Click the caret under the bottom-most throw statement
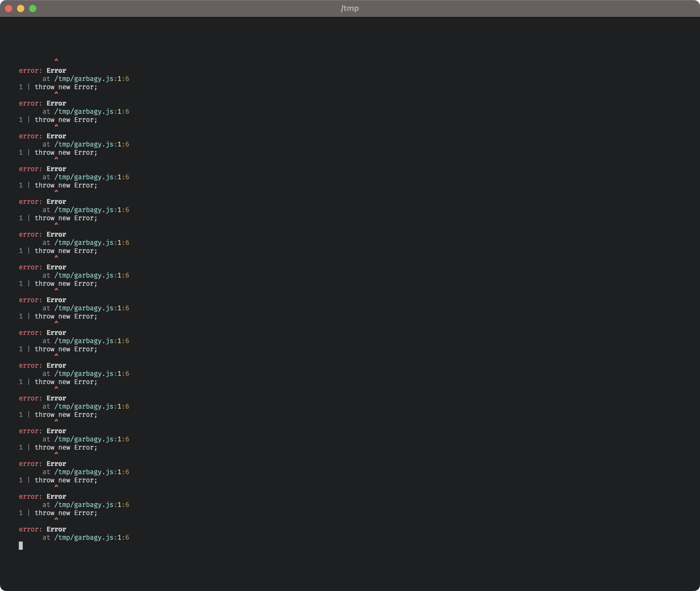The height and width of the screenshot is (591, 700). click(x=56, y=519)
